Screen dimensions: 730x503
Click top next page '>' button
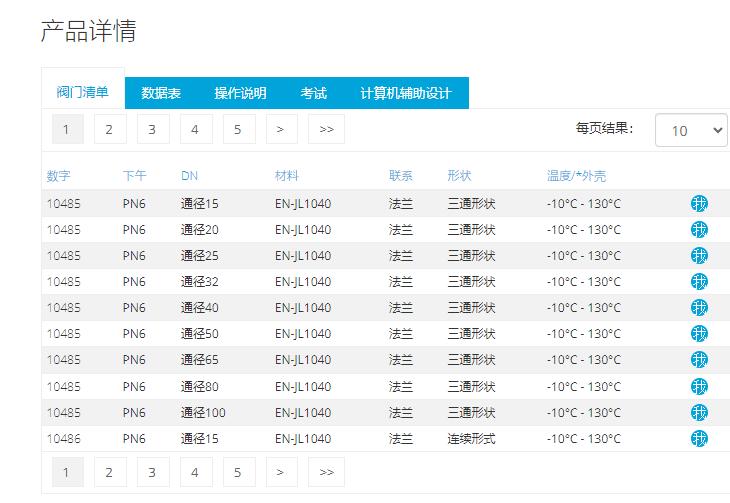point(281,129)
